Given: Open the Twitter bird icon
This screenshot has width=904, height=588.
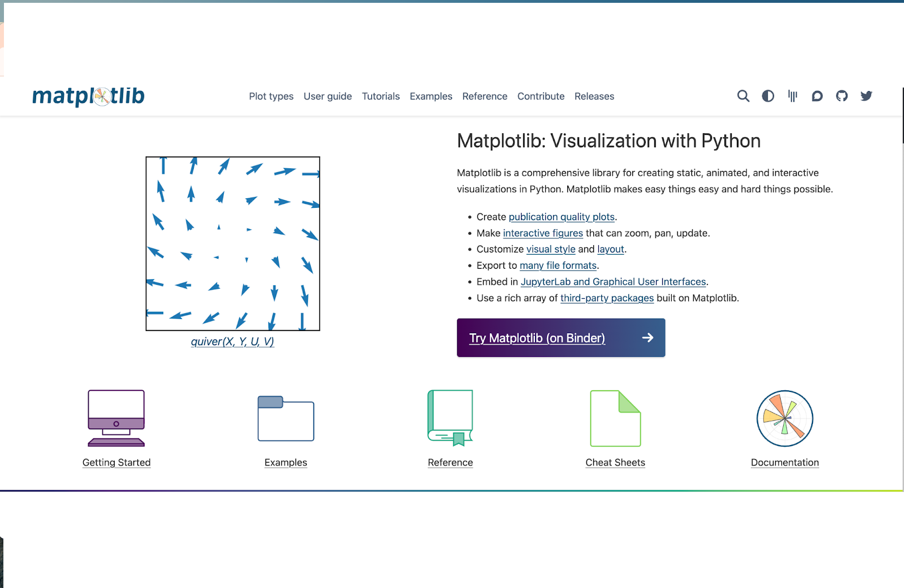Looking at the screenshot, I should coord(866,96).
